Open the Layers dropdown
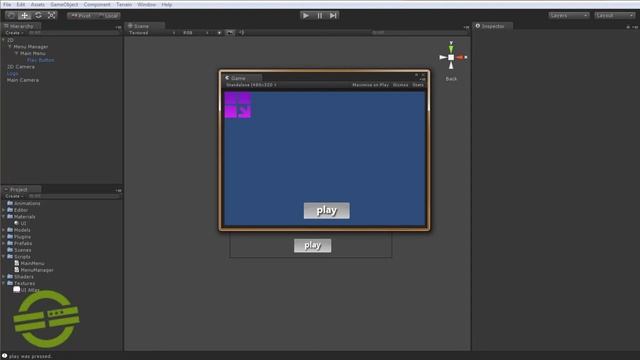640x360 pixels. click(569, 16)
